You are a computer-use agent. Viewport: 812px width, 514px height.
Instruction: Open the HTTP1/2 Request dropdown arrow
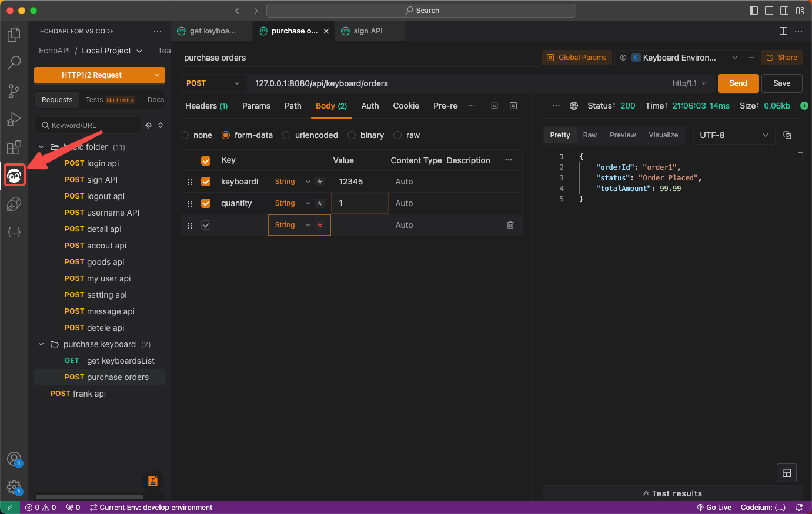pyautogui.click(x=157, y=75)
